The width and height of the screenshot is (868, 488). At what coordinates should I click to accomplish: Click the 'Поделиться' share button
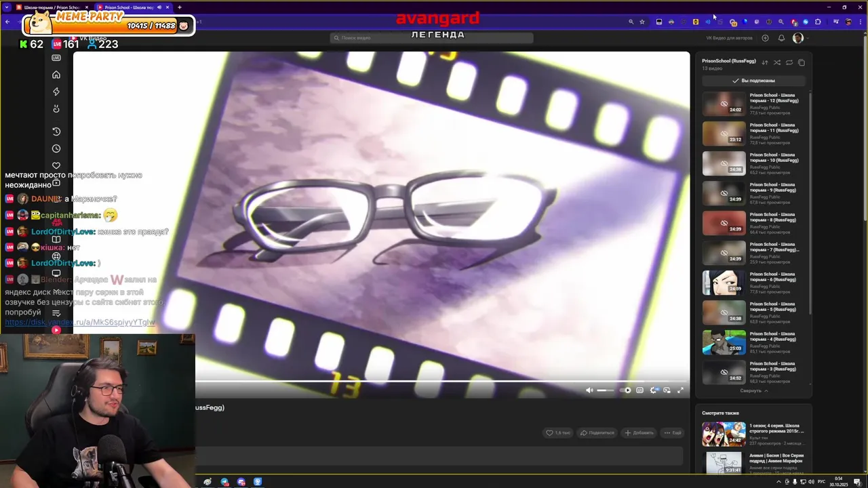[x=597, y=432]
